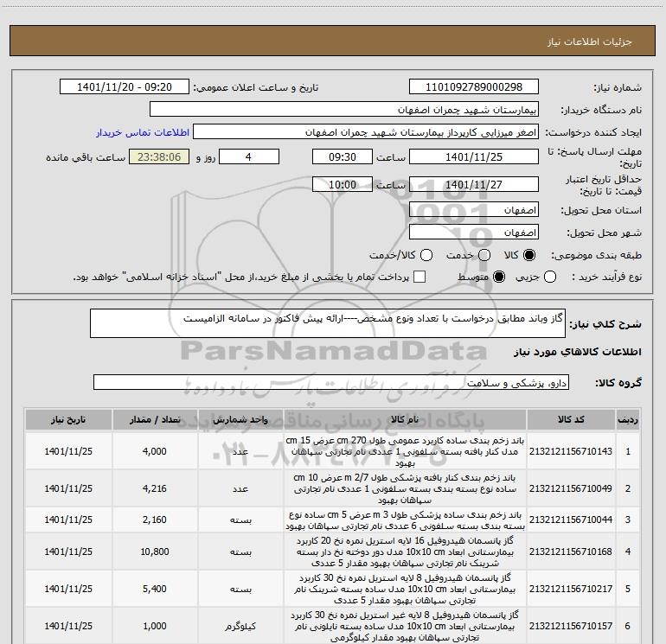Click quantity cell 5,400

(155, 589)
